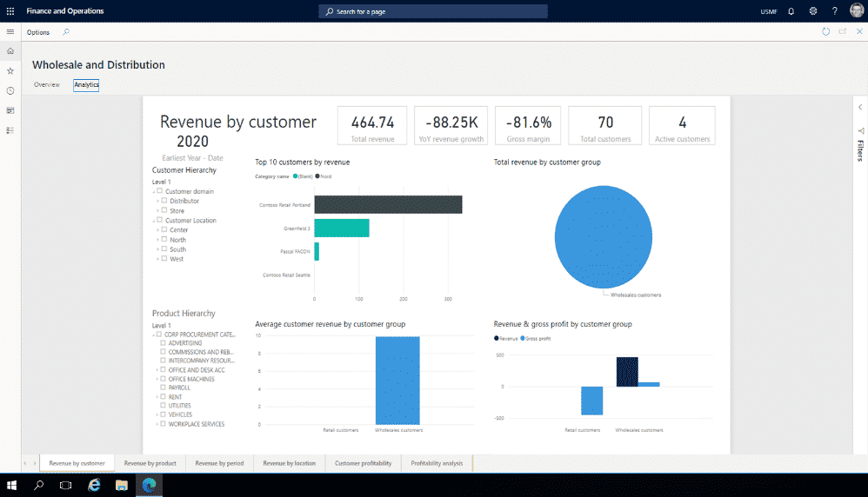The image size is (868, 497).
Task: Check the Customer domain checkbox
Action: pos(159,191)
